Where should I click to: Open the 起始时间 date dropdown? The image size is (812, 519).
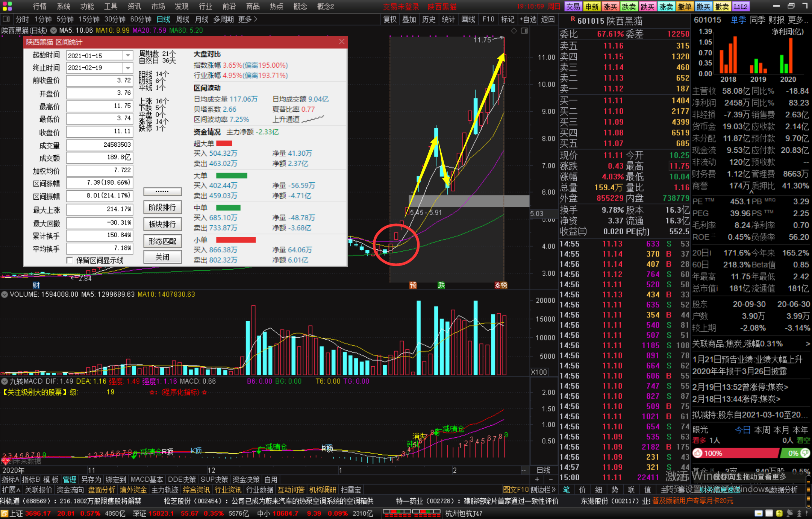tap(128, 56)
